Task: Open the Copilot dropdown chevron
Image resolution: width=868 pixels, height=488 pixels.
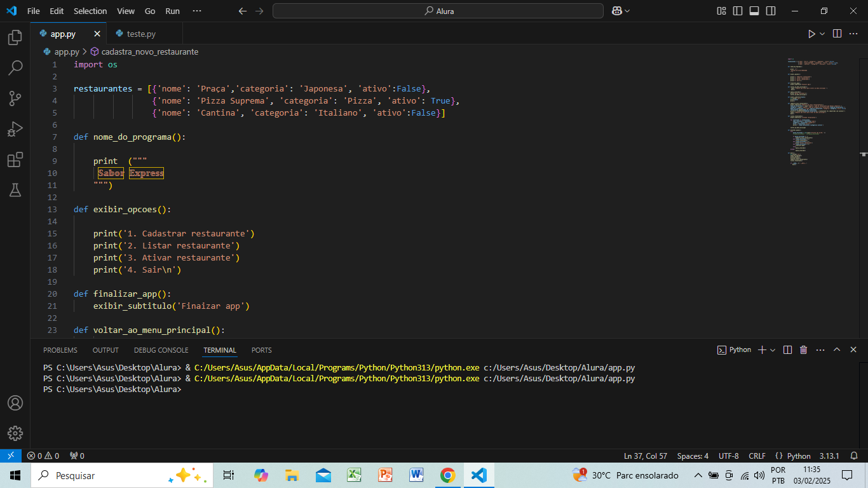Action: point(627,11)
